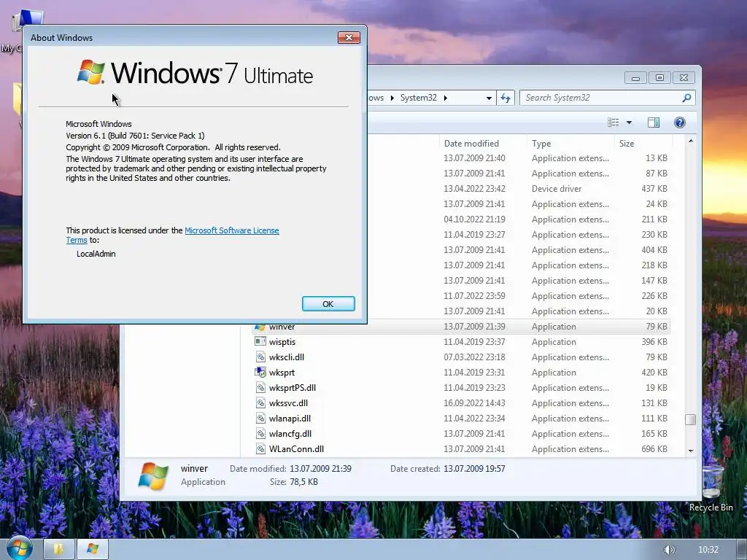Click the search magnifier icon in Explorer

tap(686, 98)
